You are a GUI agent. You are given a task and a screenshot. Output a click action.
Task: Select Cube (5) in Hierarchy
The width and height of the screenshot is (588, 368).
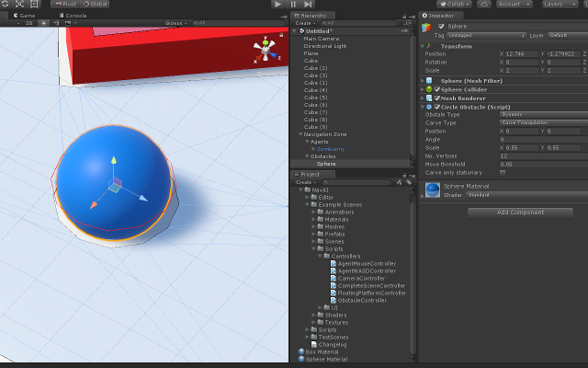315,98
